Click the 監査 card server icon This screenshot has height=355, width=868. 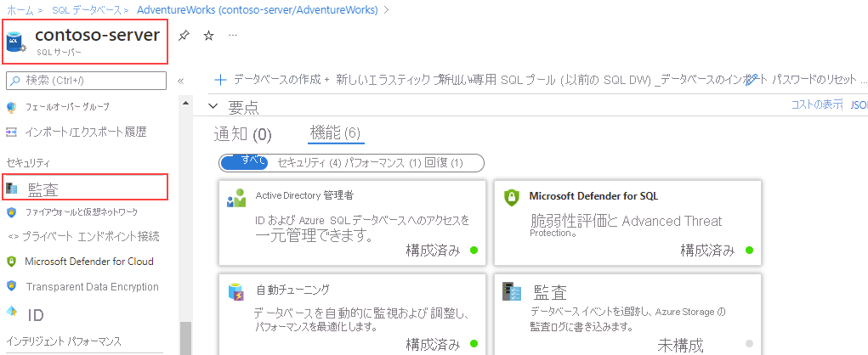click(x=512, y=291)
